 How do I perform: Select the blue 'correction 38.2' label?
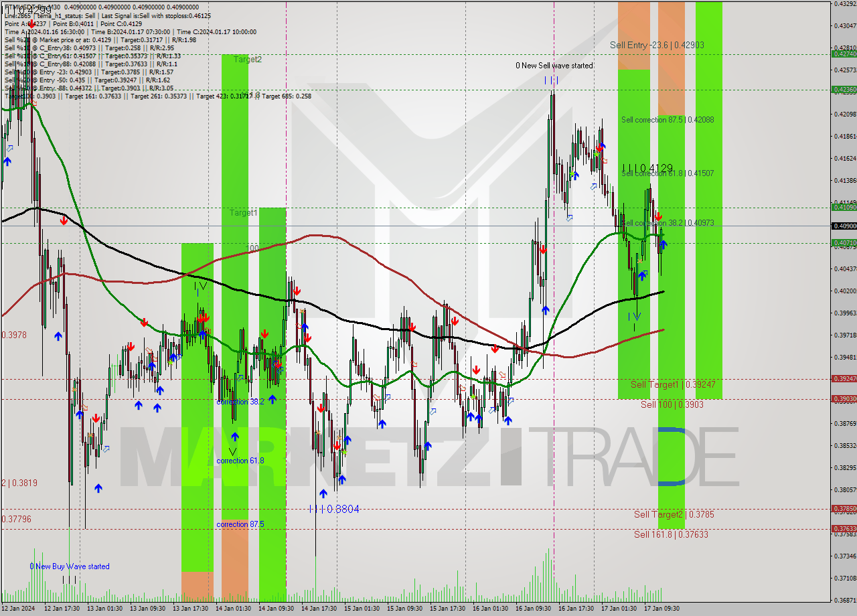pyautogui.click(x=240, y=402)
